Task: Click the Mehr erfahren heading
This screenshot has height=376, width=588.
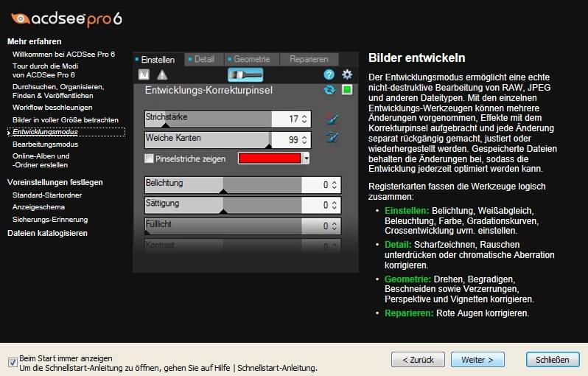Action: click(34, 41)
